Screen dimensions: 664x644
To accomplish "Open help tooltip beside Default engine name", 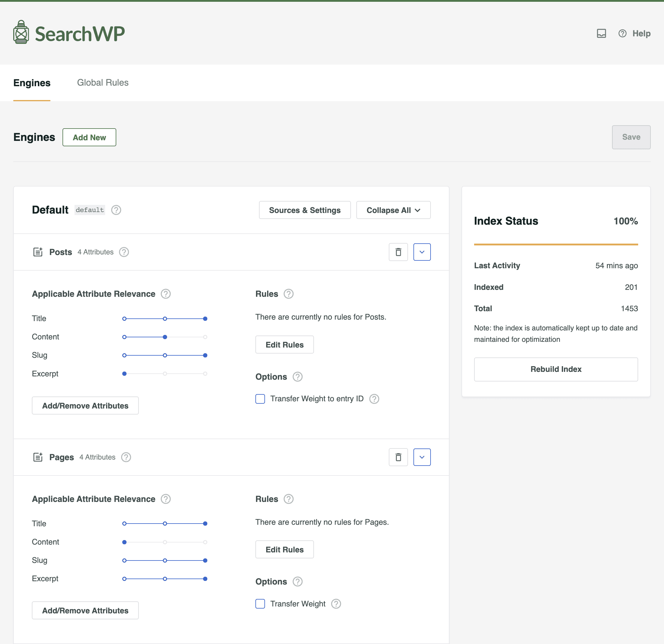I will point(116,210).
